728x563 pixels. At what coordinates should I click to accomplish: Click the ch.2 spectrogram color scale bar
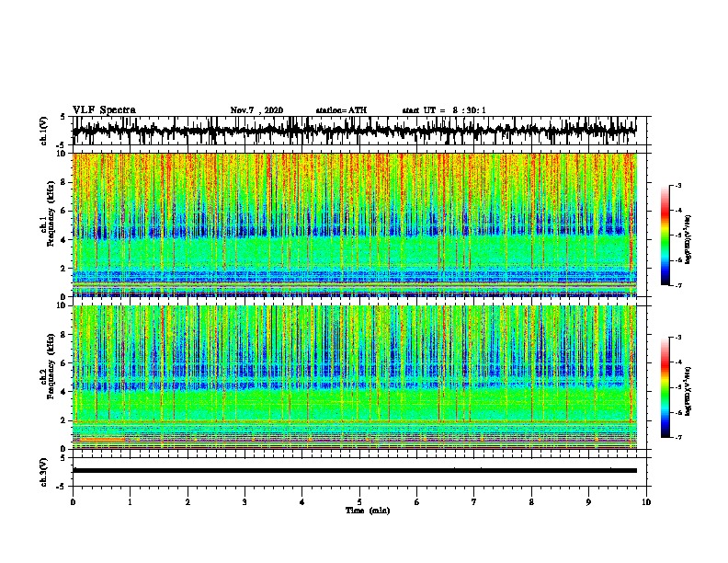665,387
